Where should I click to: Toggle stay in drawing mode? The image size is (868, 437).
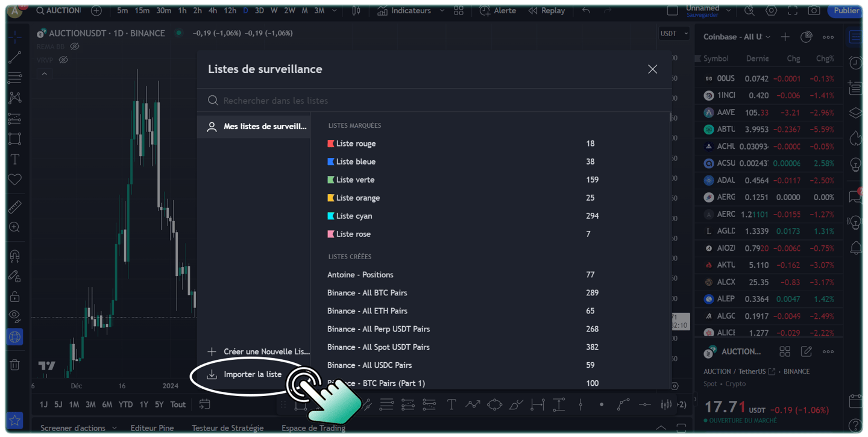pyautogui.click(x=15, y=275)
